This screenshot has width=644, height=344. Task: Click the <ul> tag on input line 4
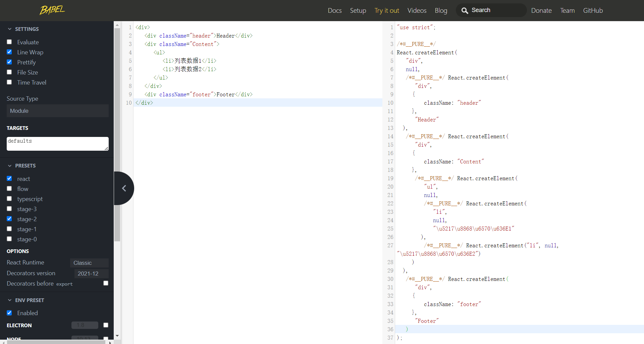click(x=159, y=52)
